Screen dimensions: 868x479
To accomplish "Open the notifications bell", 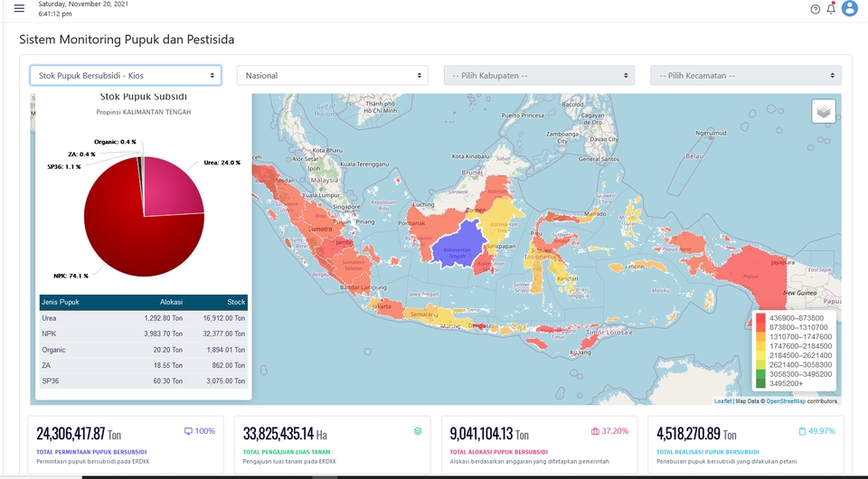I will (831, 9).
